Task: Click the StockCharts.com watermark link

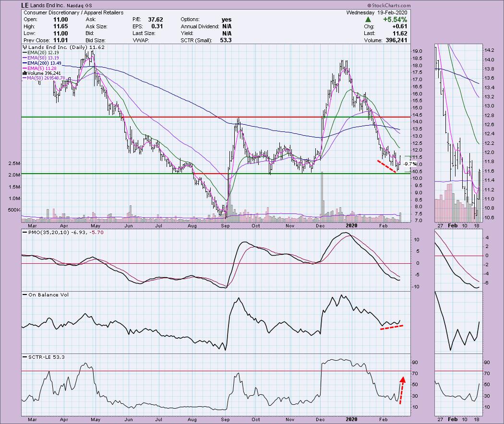Action: (x=389, y=5)
